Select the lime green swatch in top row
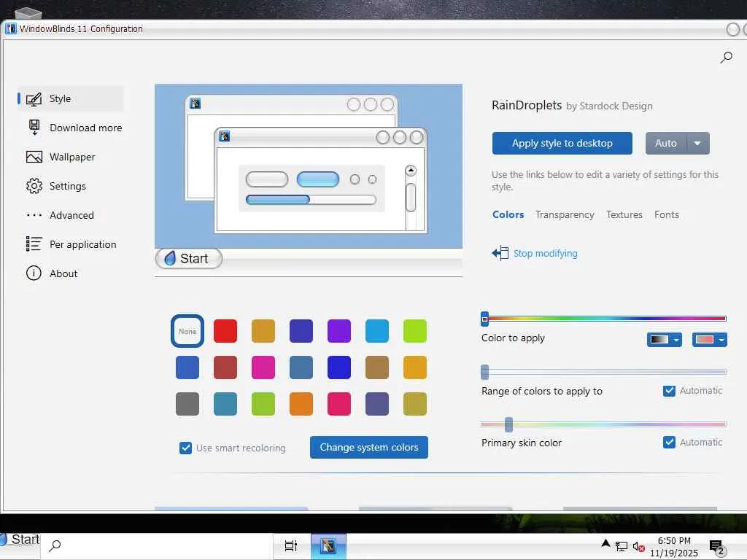 [x=415, y=331]
